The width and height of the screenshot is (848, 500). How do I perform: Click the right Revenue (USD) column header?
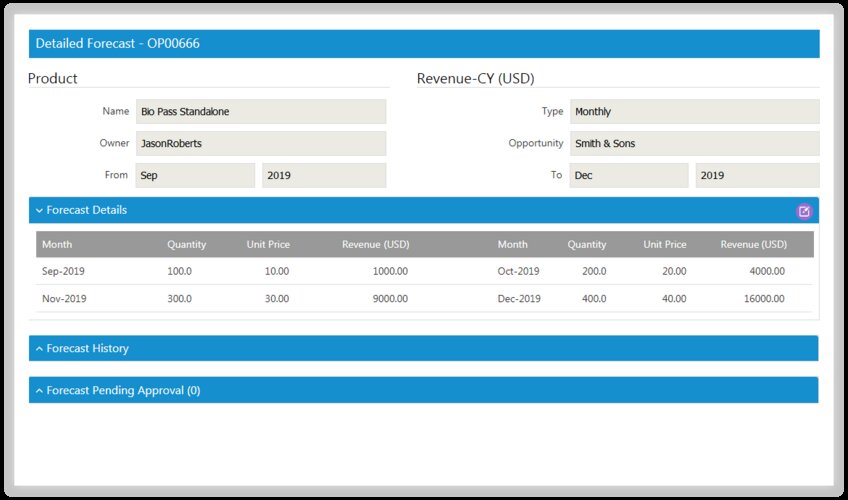pyautogui.click(x=754, y=244)
